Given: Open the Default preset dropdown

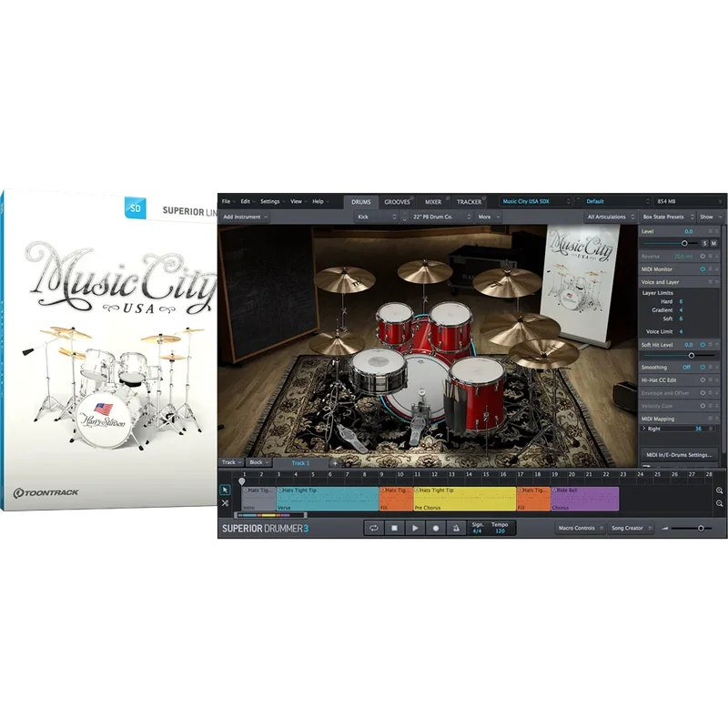Looking at the screenshot, I should coord(617,201).
